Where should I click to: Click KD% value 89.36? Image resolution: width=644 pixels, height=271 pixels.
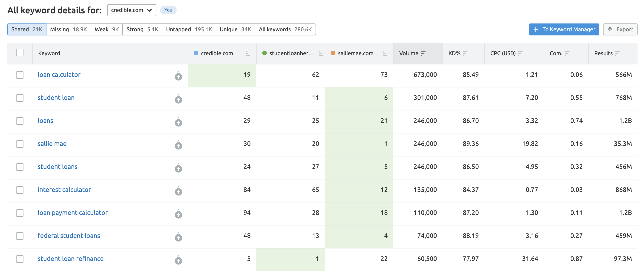[x=471, y=144]
